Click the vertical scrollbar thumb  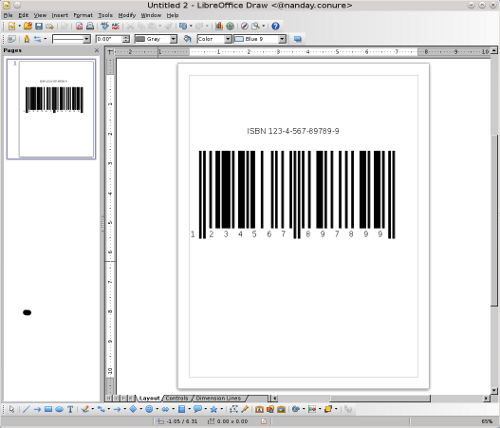[494, 220]
